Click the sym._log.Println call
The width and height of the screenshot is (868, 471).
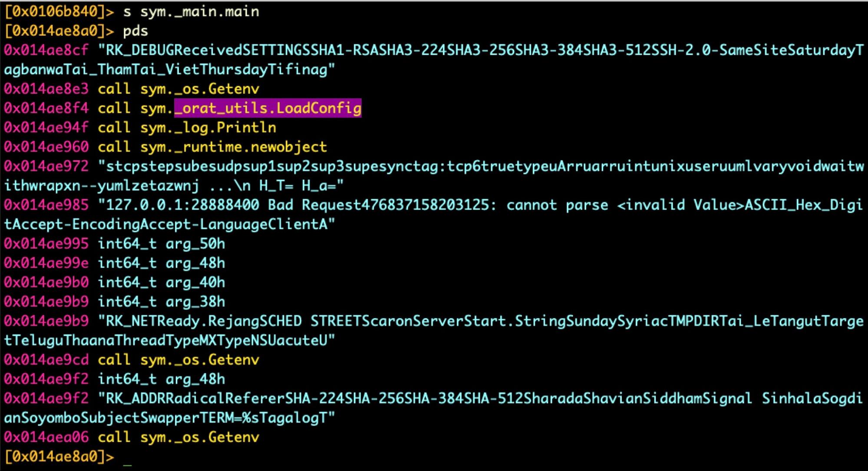pos(208,128)
